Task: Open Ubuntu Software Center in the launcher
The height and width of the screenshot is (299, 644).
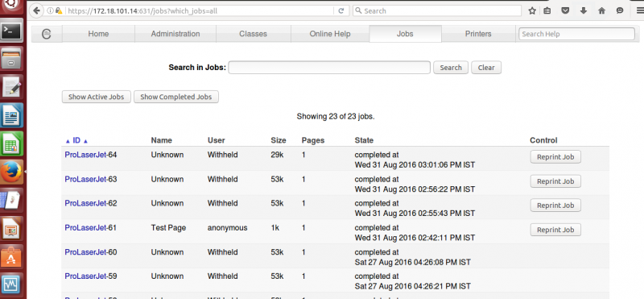Action: [x=11, y=257]
